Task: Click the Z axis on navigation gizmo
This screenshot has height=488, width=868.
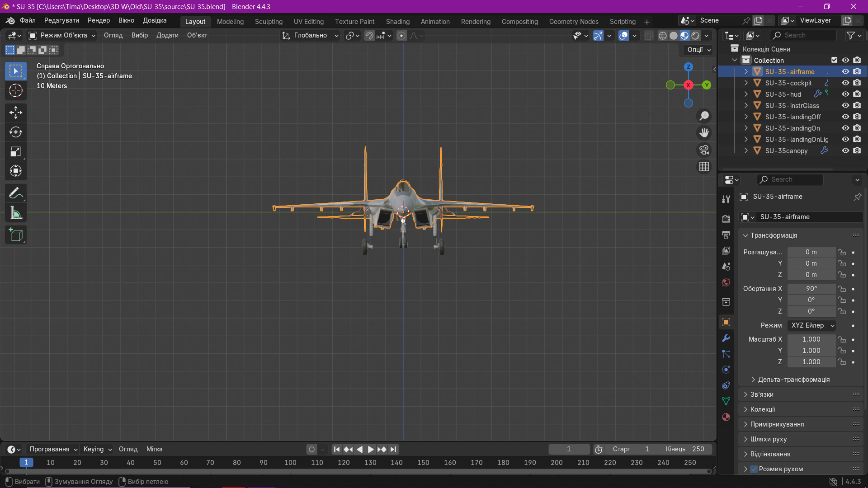Action: (x=688, y=66)
